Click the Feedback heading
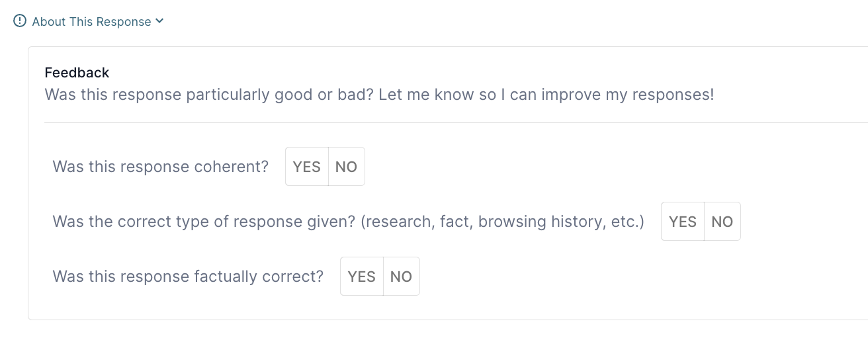 click(x=77, y=73)
